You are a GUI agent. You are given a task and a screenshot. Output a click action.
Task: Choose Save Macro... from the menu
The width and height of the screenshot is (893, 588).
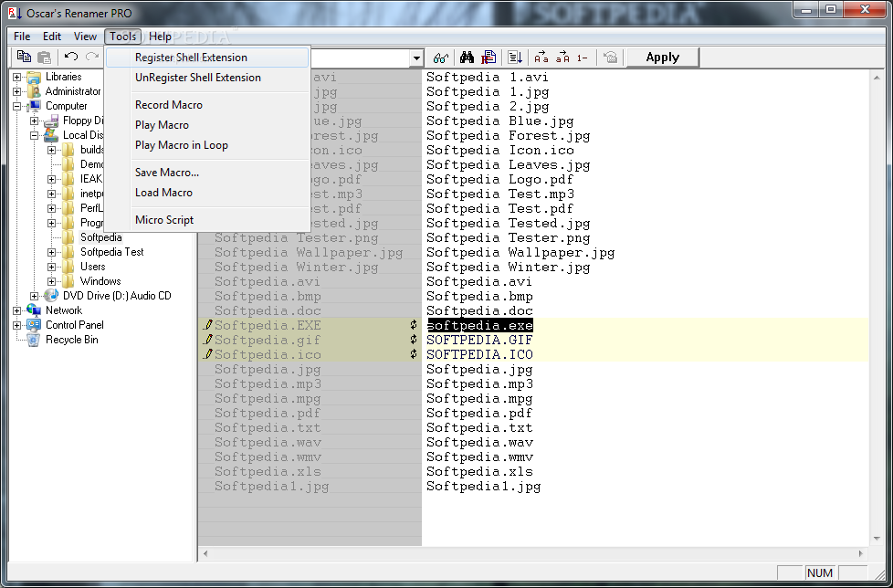coord(207,173)
